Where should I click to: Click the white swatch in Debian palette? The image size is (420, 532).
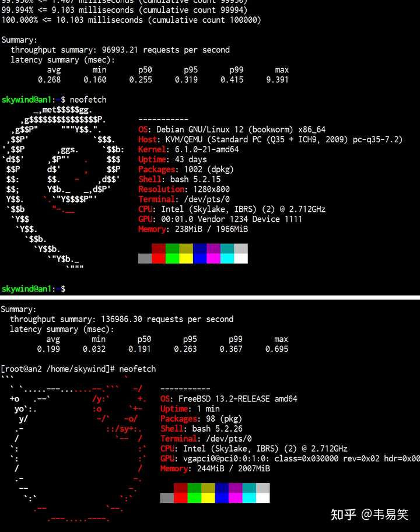coord(241,258)
